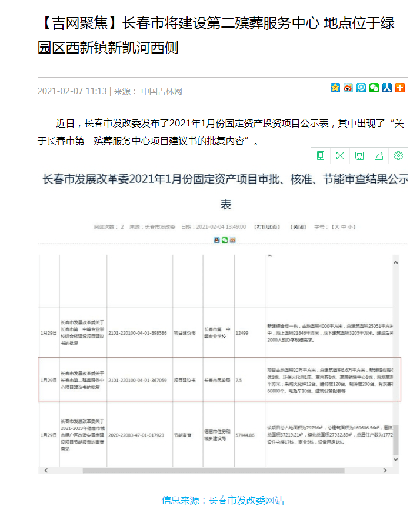Share article to Renren blue icon

click(x=387, y=88)
